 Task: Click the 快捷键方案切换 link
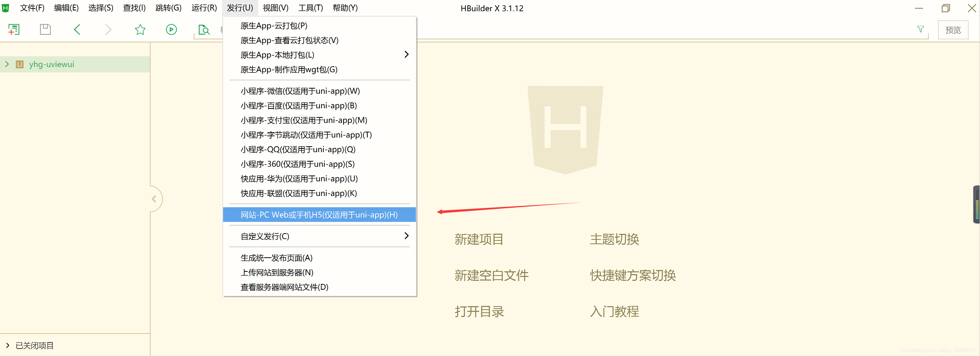633,275
